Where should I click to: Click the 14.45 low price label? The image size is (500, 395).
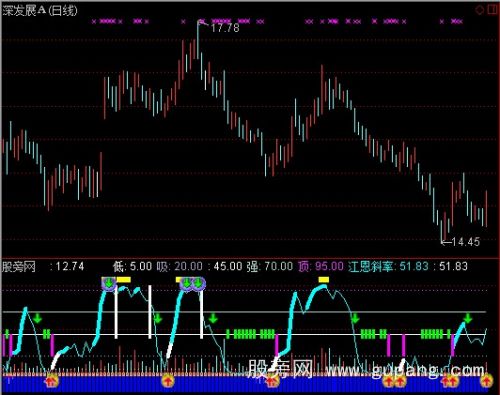466,242
